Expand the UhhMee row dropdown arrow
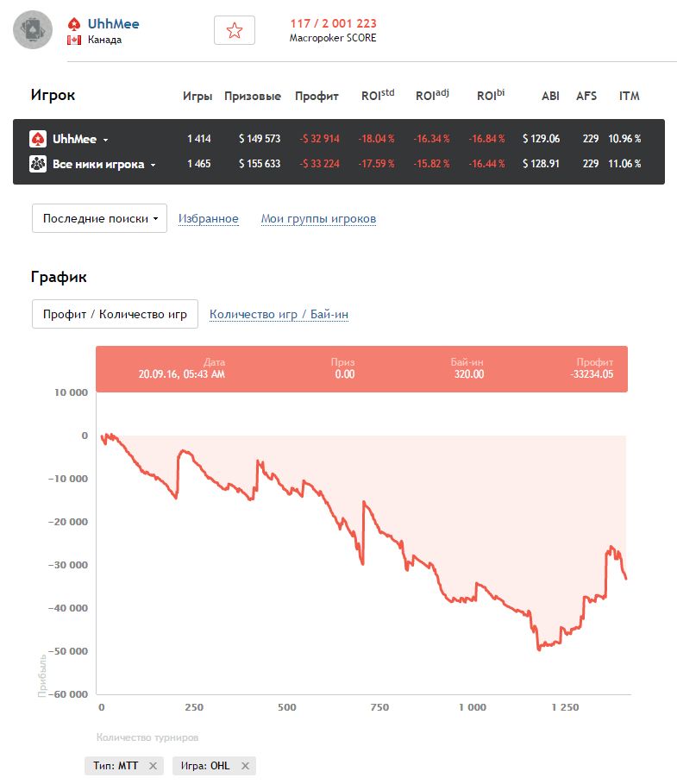 click(x=105, y=140)
